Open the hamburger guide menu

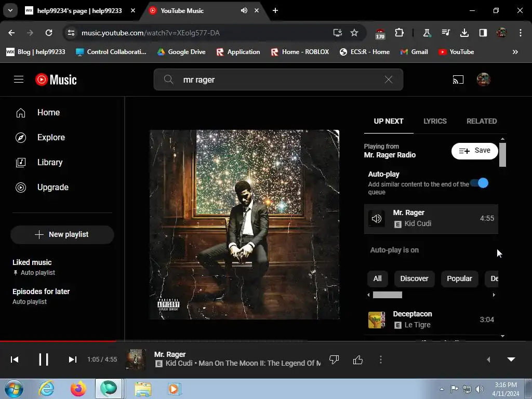(19, 79)
